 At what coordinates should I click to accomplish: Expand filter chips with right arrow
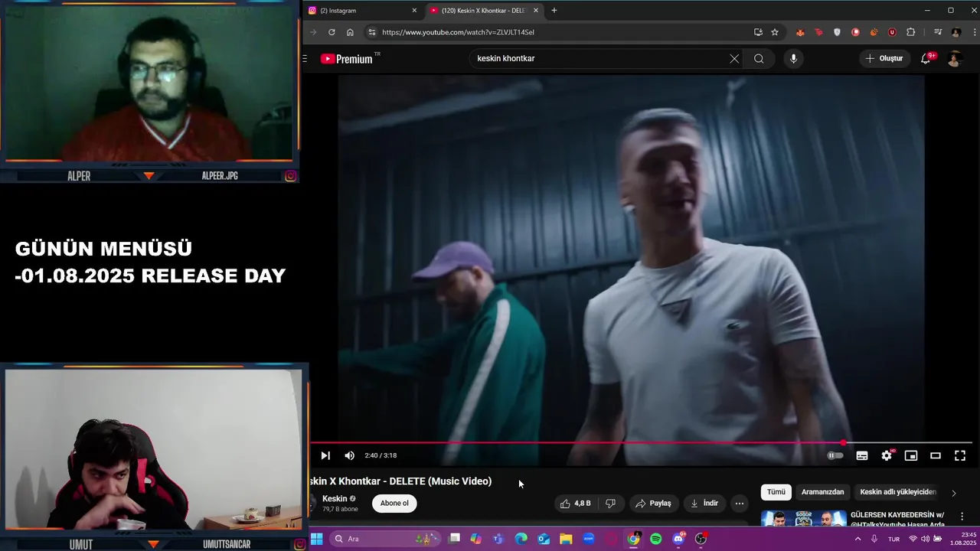953,493
